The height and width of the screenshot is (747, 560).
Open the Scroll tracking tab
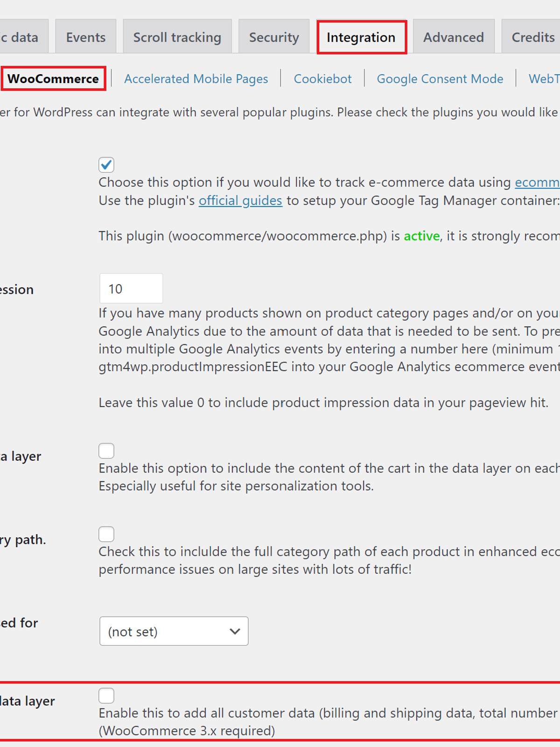tap(177, 37)
